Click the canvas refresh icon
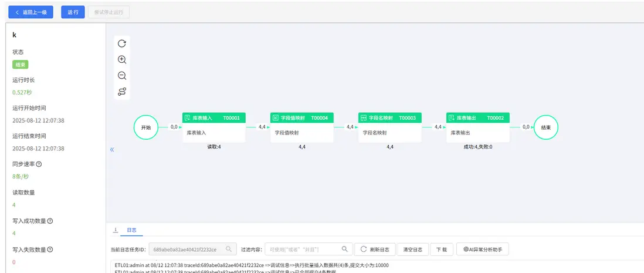This screenshot has width=644, height=273. click(122, 43)
